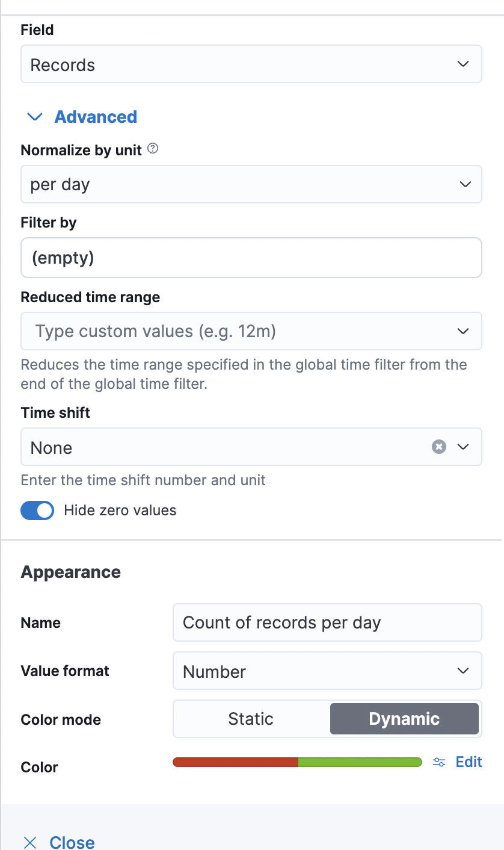Select Static color mode

coord(250,718)
